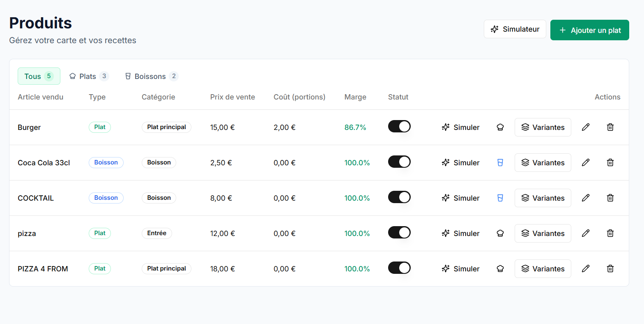Image resolution: width=644 pixels, height=324 pixels.
Task: Click the chef hat icon for Burger
Action: pos(500,127)
